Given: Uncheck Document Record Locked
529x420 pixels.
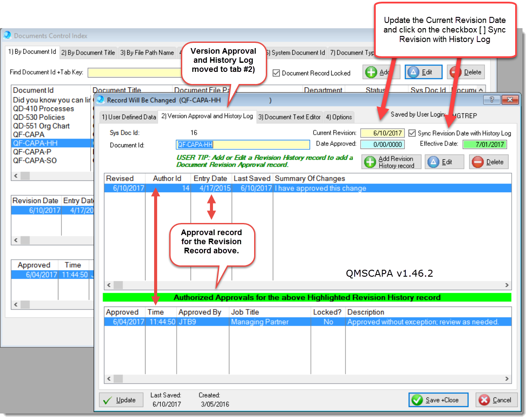Looking at the screenshot, I should pos(277,73).
